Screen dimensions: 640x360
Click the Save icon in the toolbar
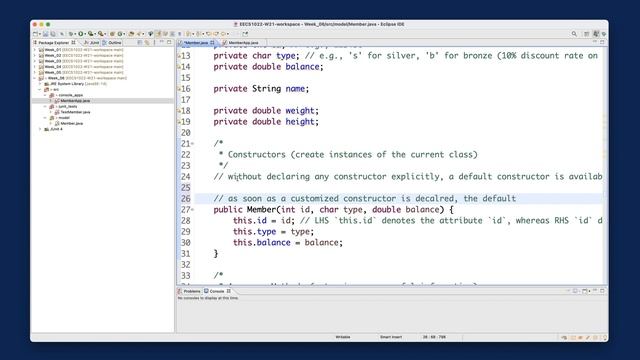46,34
